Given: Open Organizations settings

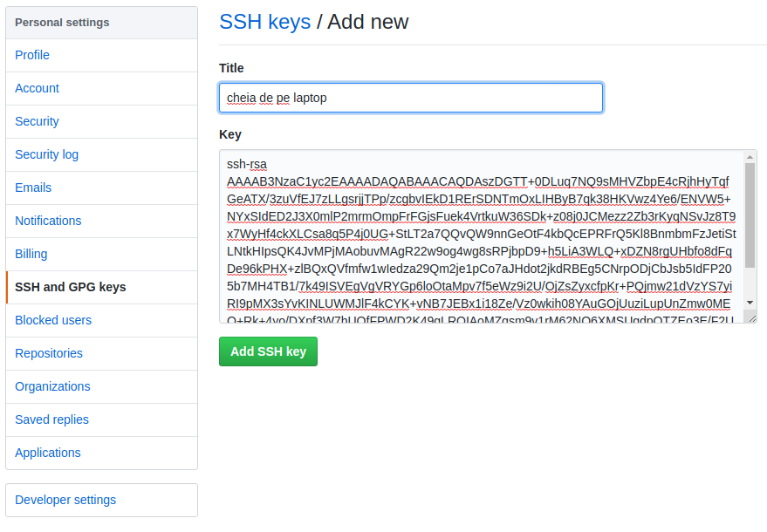Looking at the screenshot, I should click(53, 386).
